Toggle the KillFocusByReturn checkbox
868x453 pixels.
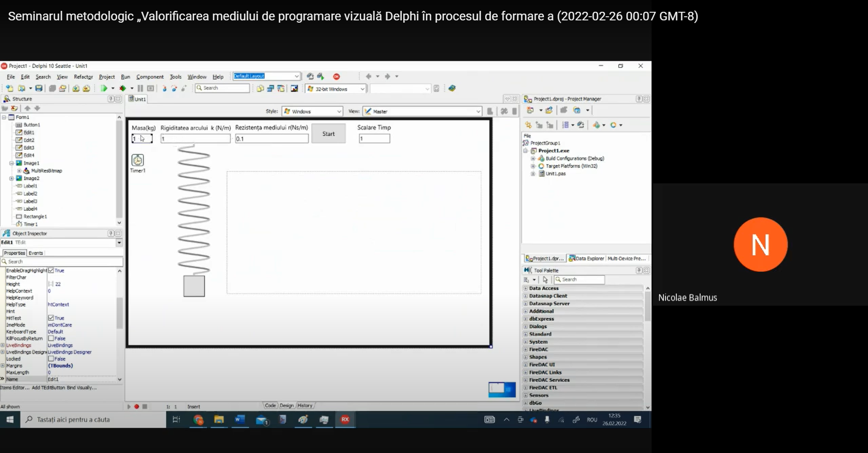coord(51,338)
